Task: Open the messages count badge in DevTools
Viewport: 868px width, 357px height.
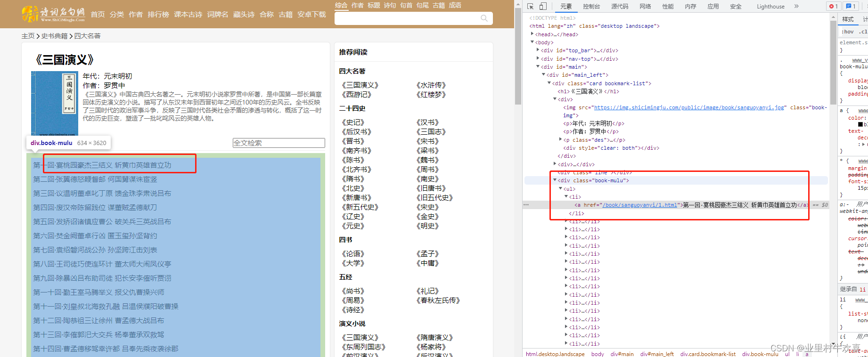Action: [x=851, y=6]
